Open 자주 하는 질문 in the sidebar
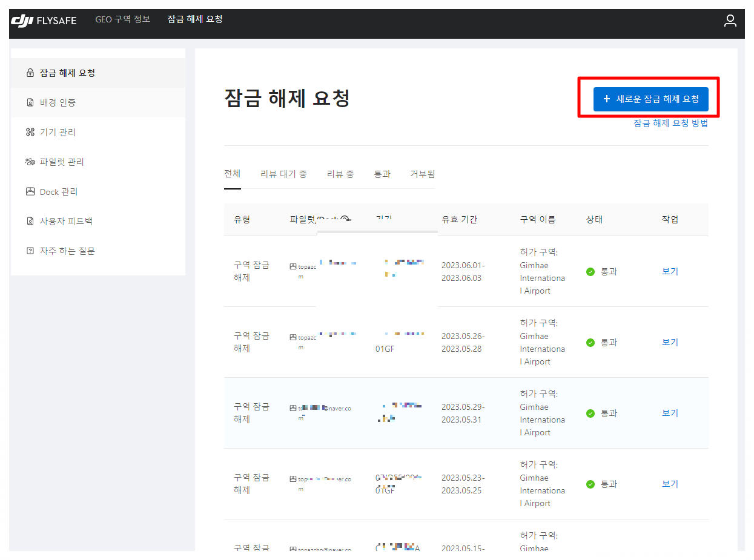The width and height of the screenshot is (754, 560). pyautogui.click(x=98, y=251)
